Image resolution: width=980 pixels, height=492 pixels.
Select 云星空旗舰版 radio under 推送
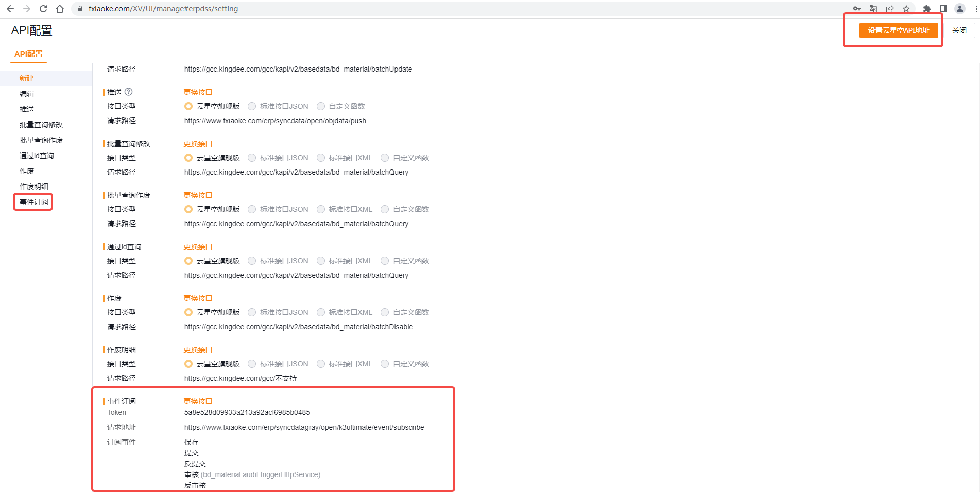tap(188, 106)
